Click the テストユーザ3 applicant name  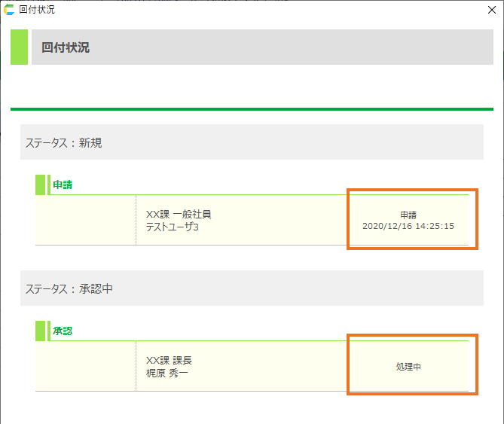173,227
